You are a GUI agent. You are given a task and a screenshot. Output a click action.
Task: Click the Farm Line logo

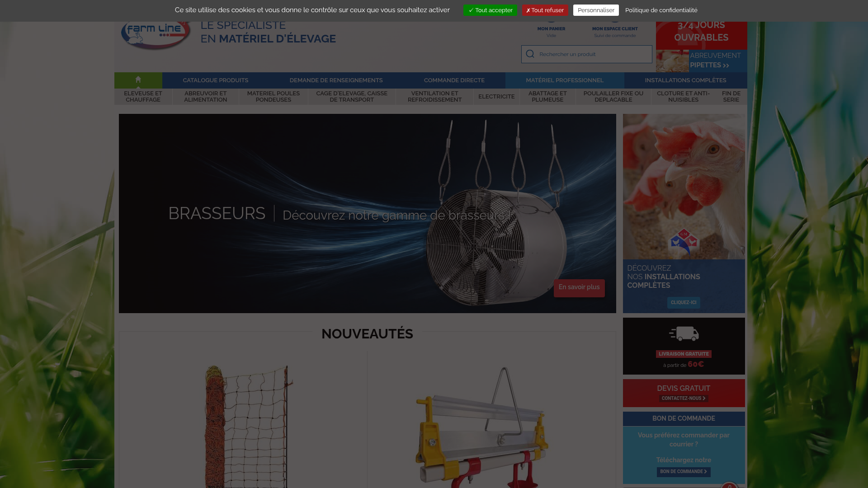(x=156, y=35)
